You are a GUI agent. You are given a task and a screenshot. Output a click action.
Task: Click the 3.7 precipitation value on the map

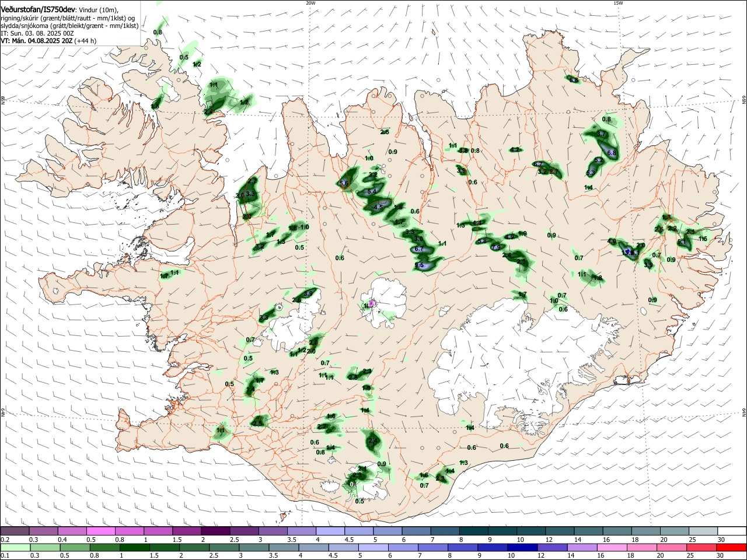(602, 134)
